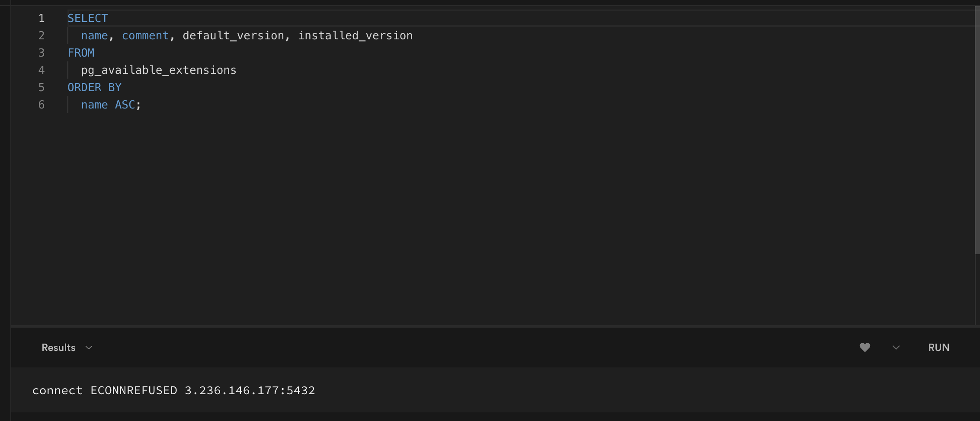Viewport: 980px width, 421px height.
Task: Select the installed_version column name
Action: 355,35
